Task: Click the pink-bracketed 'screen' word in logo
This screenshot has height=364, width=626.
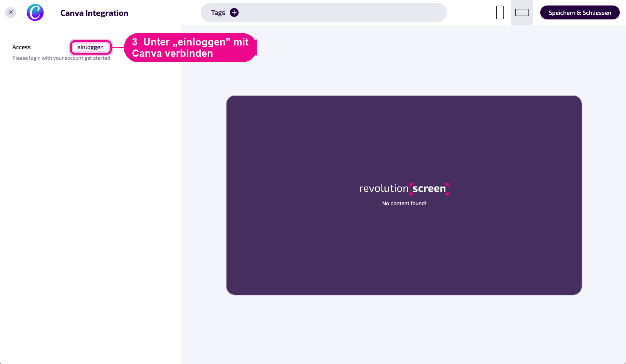Action: pos(429,188)
